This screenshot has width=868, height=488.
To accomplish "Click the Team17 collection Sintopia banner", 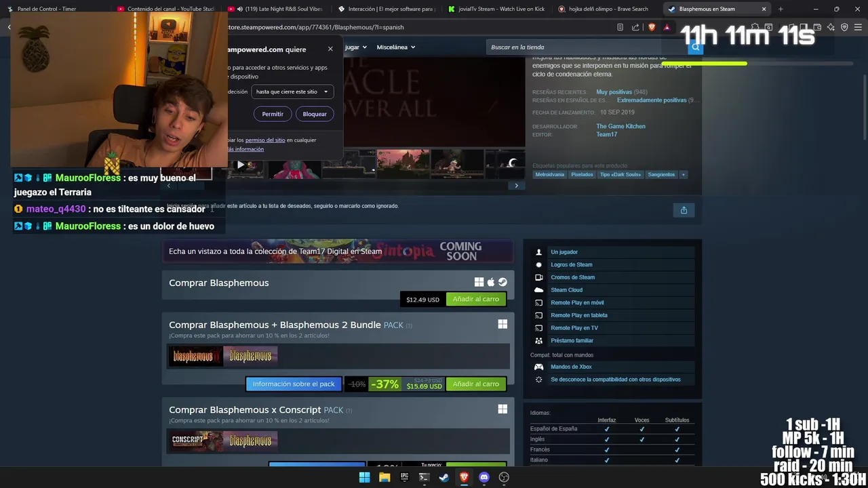I will pos(338,251).
